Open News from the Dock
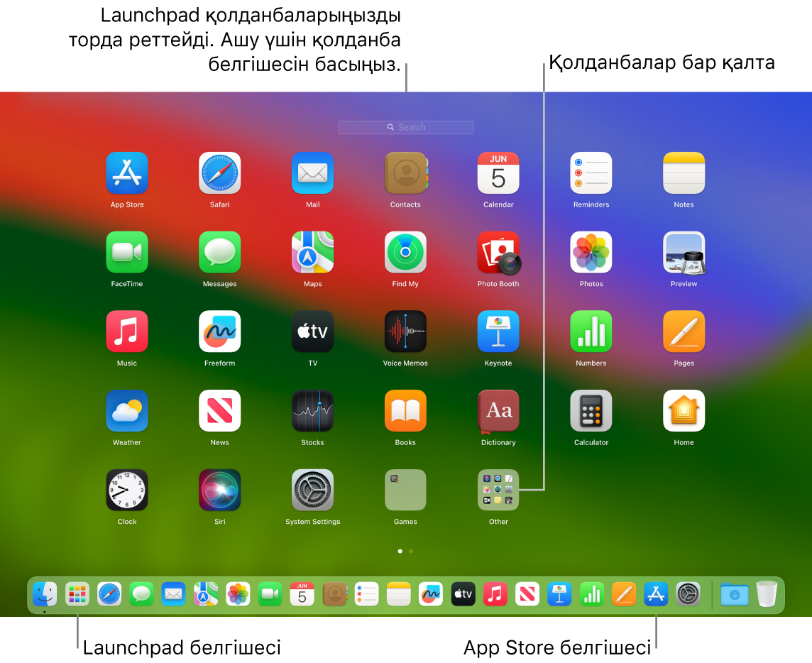 pos(527,594)
